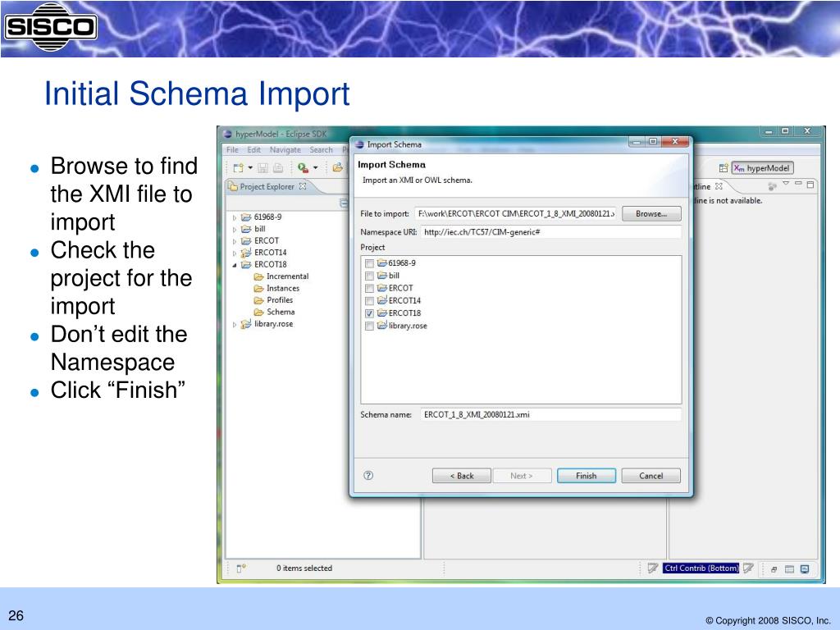Click the Schema folder icon in tree
Image resolution: width=840 pixels, height=630 pixels.
[258, 312]
